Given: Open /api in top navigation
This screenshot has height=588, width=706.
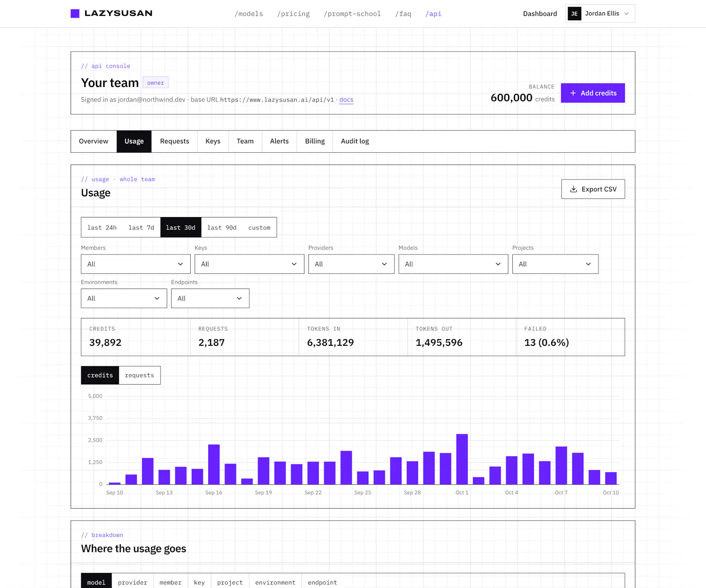Looking at the screenshot, I should (433, 14).
